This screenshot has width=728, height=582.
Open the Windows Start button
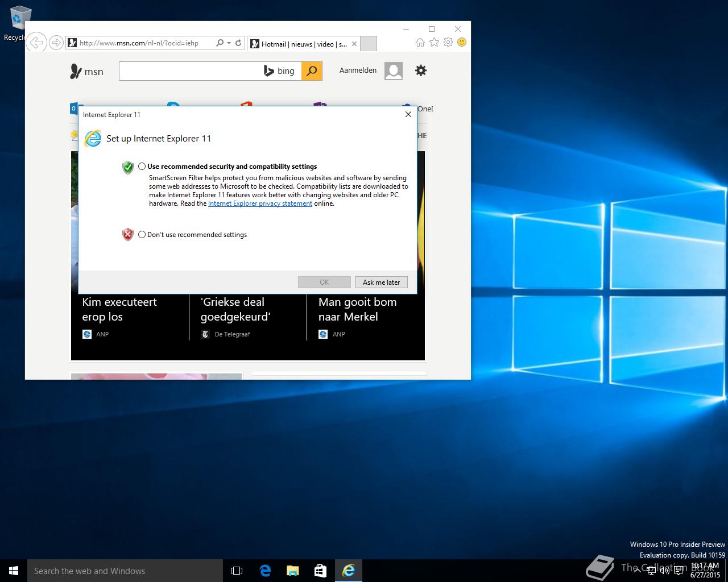coord(14,571)
